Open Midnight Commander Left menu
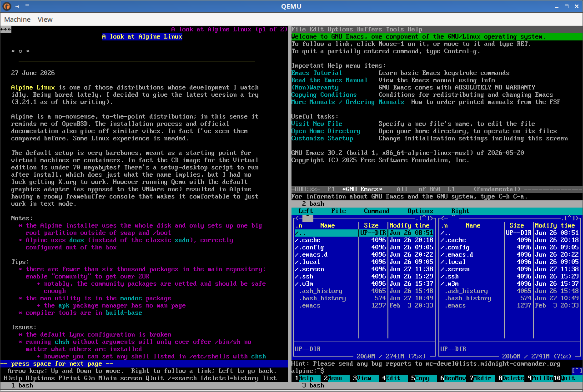 point(306,211)
